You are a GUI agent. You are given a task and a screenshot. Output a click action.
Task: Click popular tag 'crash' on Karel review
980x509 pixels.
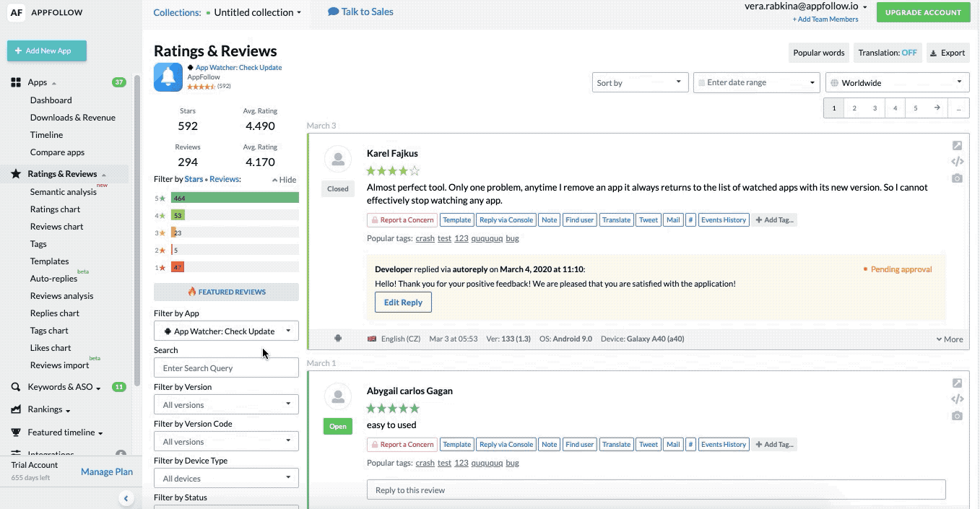[425, 238]
